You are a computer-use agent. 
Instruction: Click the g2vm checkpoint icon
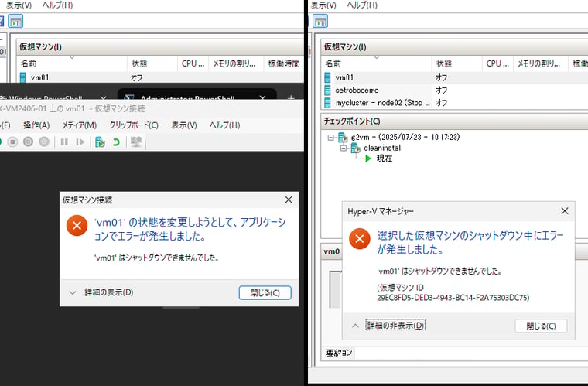pyautogui.click(x=343, y=138)
